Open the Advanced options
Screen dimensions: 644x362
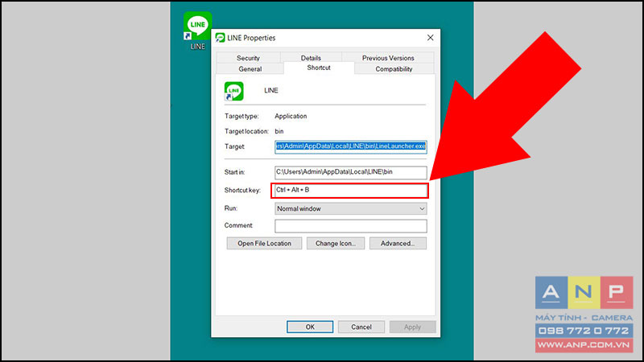tap(398, 244)
